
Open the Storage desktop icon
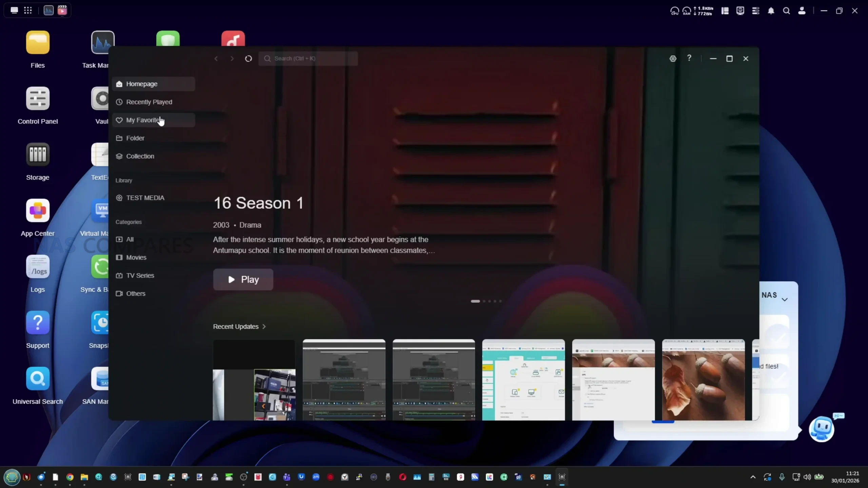point(38,155)
